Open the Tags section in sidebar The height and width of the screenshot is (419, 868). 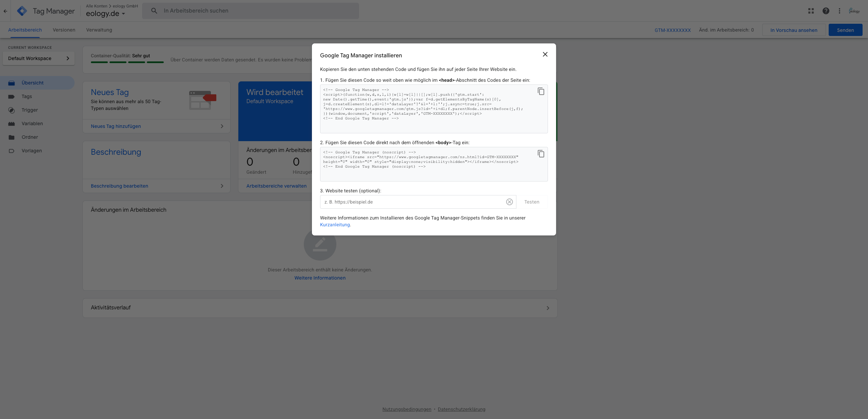pos(26,96)
